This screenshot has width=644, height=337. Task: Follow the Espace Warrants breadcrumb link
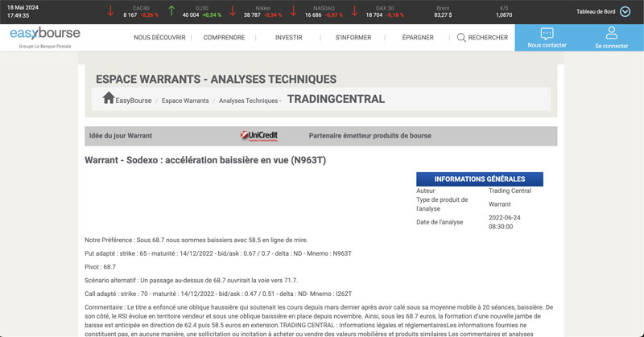pos(185,101)
